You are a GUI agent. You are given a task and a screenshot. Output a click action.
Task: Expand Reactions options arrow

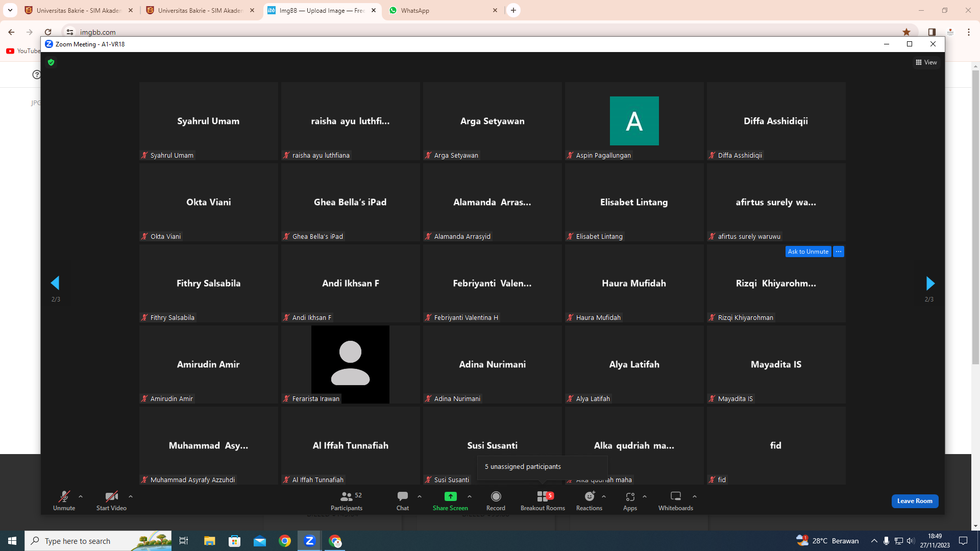604,496
